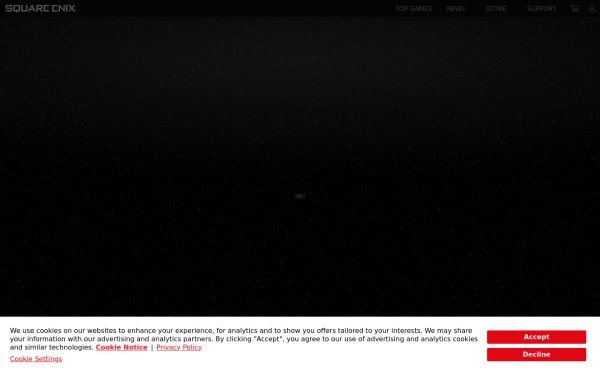Open the Cookie Notice link
This screenshot has height=375, width=600.
point(121,347)
